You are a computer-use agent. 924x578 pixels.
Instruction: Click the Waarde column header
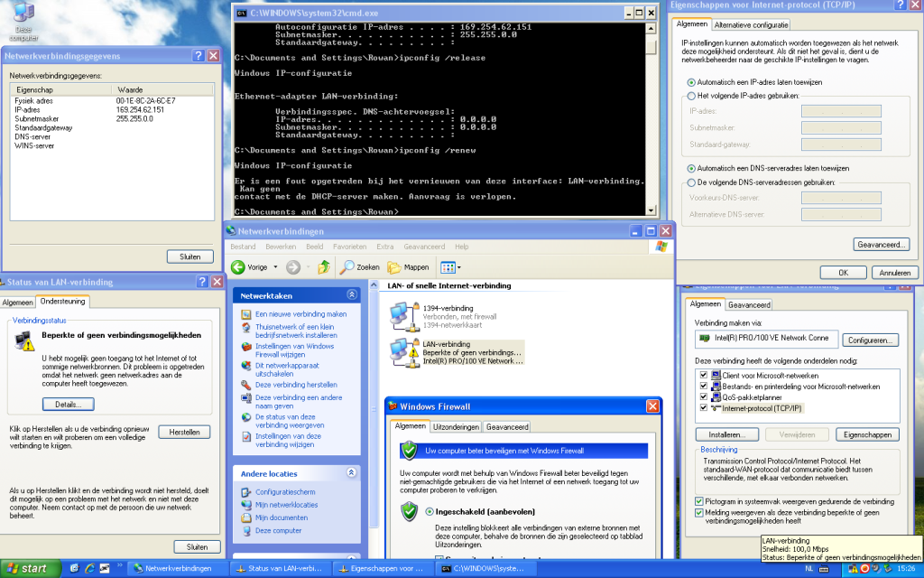tap(162, 89)
